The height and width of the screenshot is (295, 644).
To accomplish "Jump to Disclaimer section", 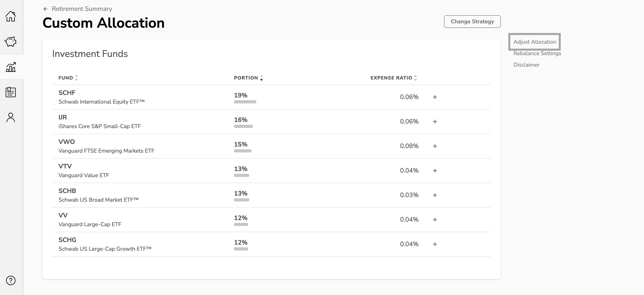I will [x=527, y=65].
